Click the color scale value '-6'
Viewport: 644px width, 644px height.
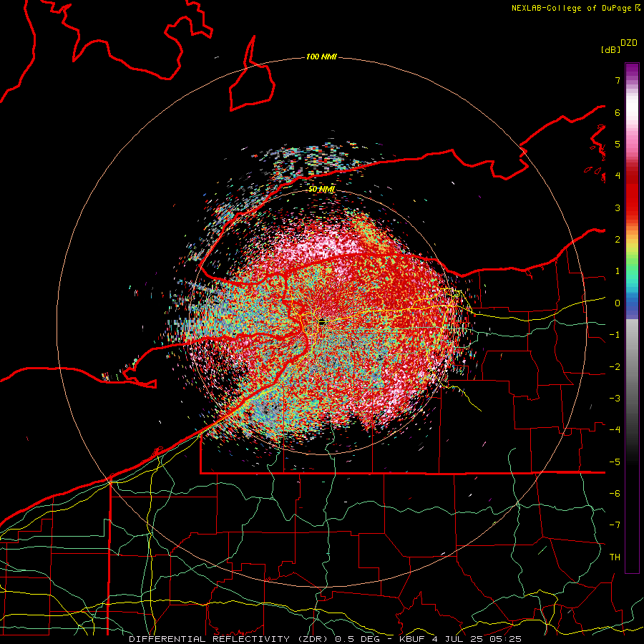tap(615, 494)
